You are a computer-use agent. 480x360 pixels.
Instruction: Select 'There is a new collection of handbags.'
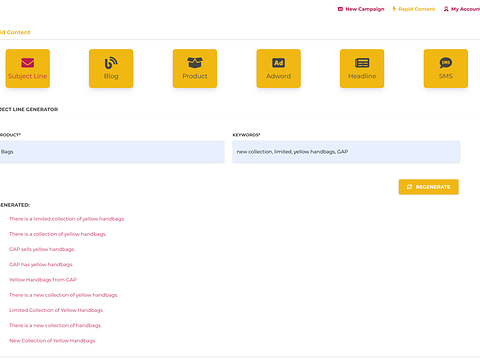coord(55,325)
